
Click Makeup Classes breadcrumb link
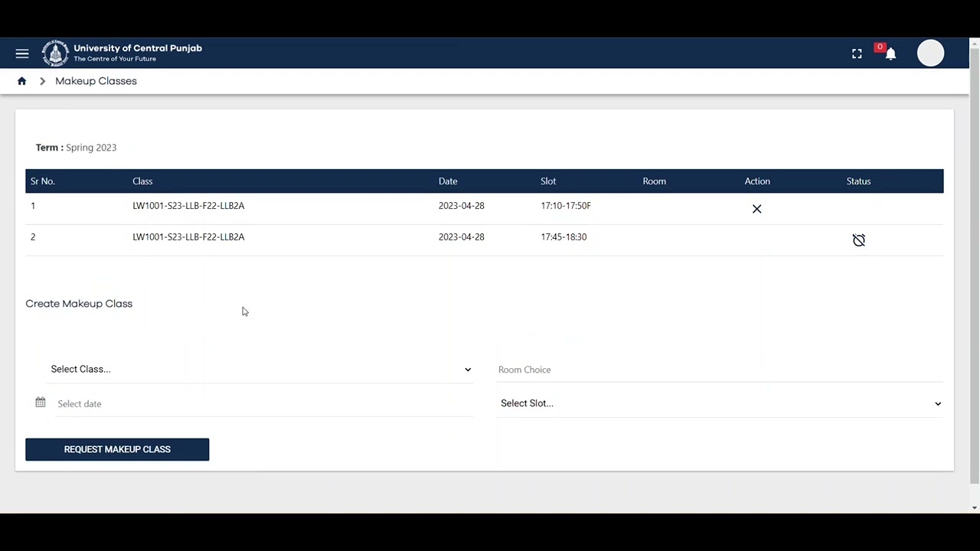96,81
